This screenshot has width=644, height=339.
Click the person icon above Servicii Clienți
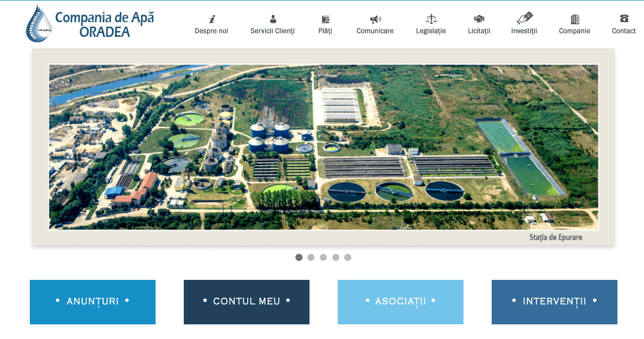pos(273,19)
